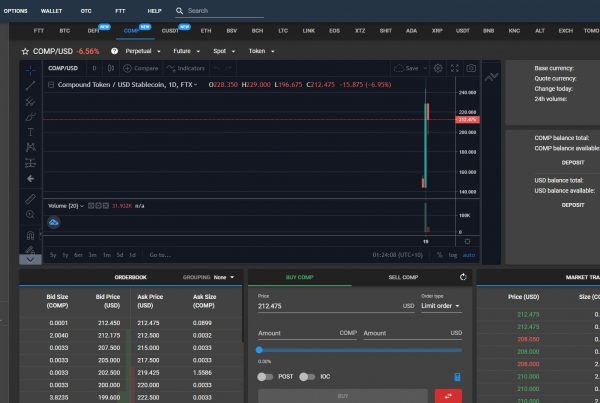Open chart settings gear icon
The width and height of the screenshot is (600, 403).
pos(438,68)
